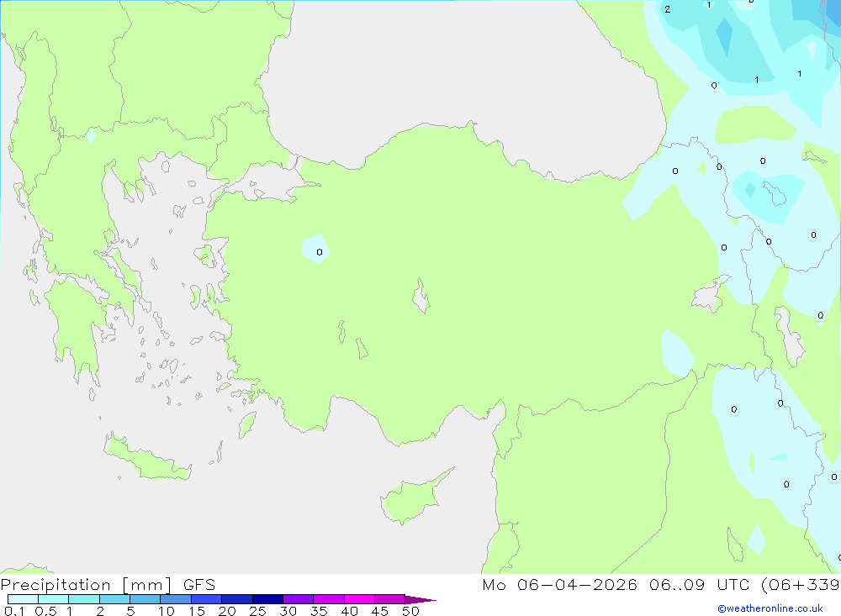This screenshot has width=841, height=616.
Task: Click Lake Tuz in central Turkey
Action: pos(421,296)
